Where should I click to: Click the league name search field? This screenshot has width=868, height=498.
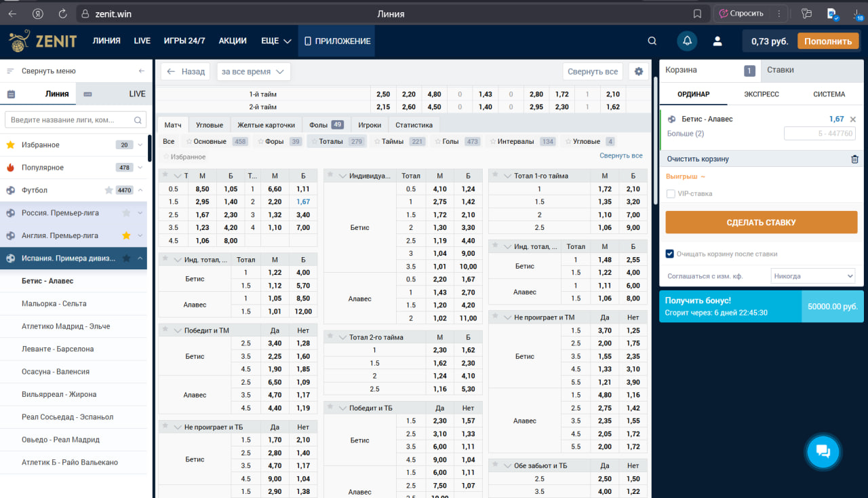coord(76,120)
